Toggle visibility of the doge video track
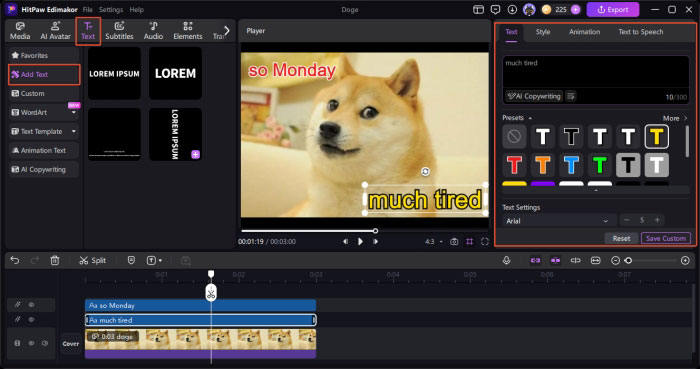Viewport: 700px width, 369px height. click(x=31, y=343)
